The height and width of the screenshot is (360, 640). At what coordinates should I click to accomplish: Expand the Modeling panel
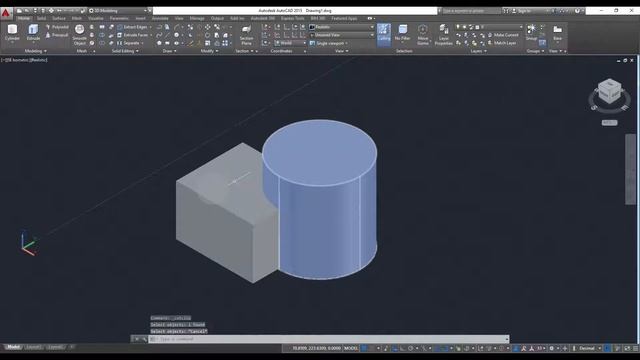point(36,51)
